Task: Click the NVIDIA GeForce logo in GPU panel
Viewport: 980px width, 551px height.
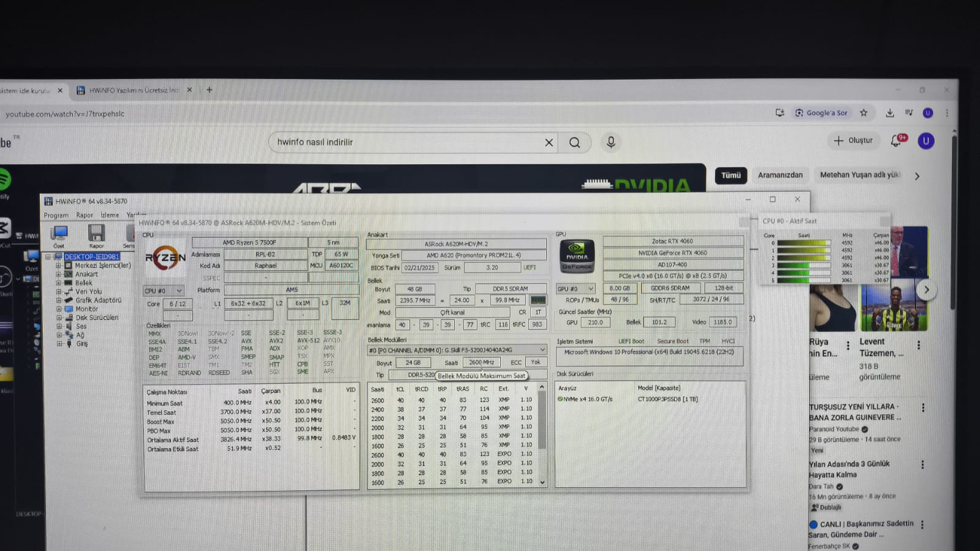Action: (577, 256)
